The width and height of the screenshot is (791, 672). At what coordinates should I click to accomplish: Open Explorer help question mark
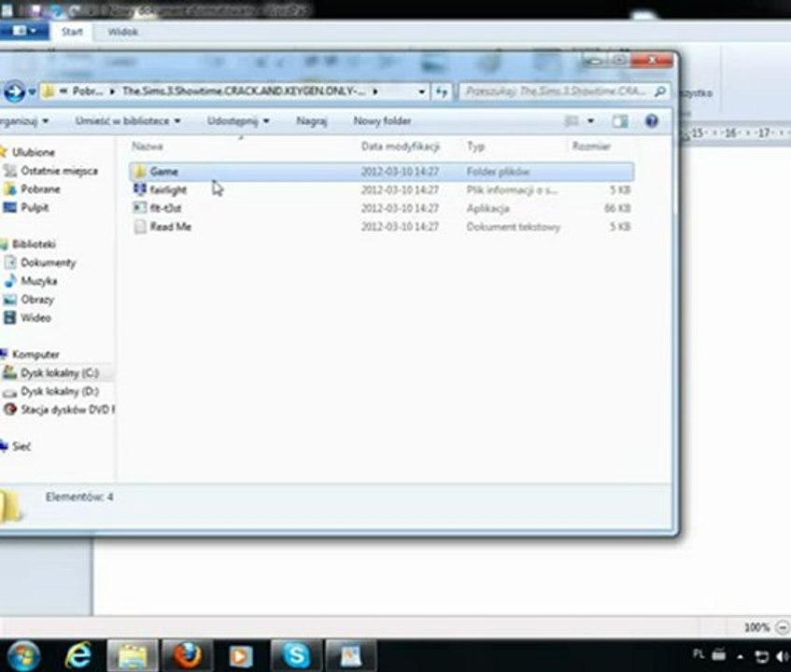click(x=651, y=121)
